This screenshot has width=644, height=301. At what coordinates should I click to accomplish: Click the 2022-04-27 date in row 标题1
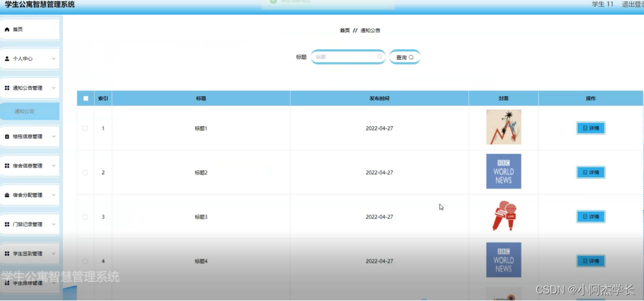coord(380,128)
